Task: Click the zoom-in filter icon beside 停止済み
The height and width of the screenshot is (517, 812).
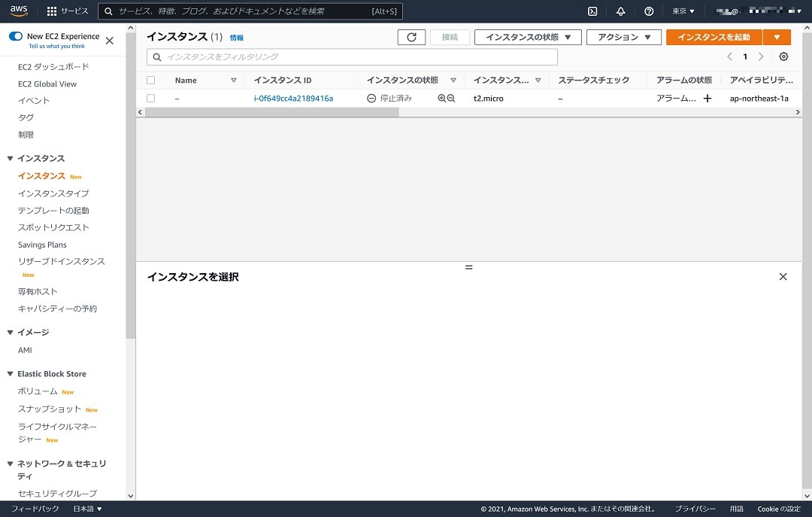Action: click(x=442, y=98)
